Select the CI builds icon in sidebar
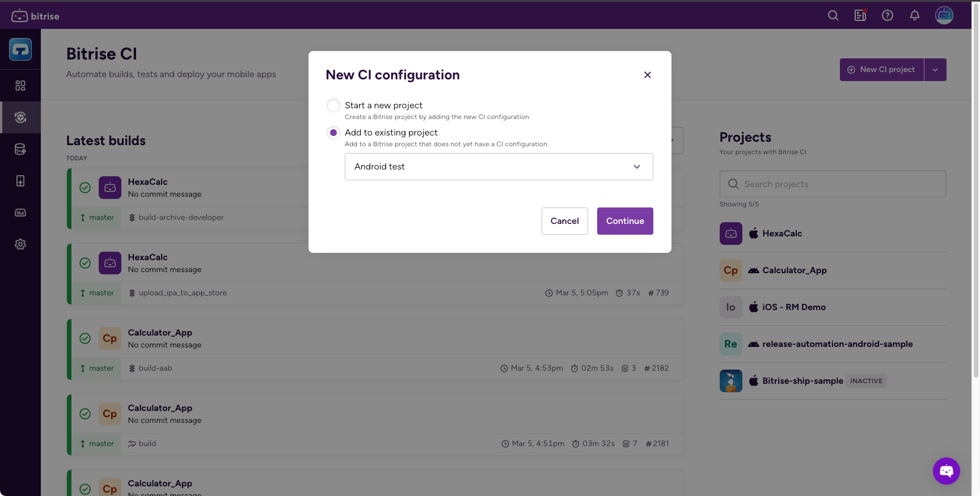The image size is (980, 496). tap(20, 117)
